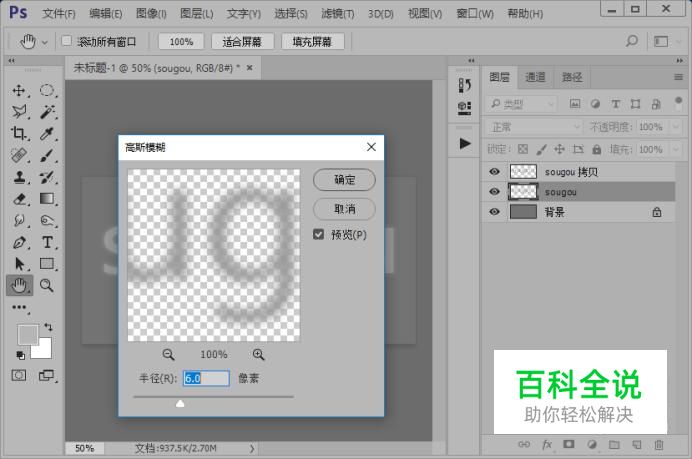This screenshot has width=692, height=459.
Task: Create a new layer icon
Action: (x=636, y=444)
